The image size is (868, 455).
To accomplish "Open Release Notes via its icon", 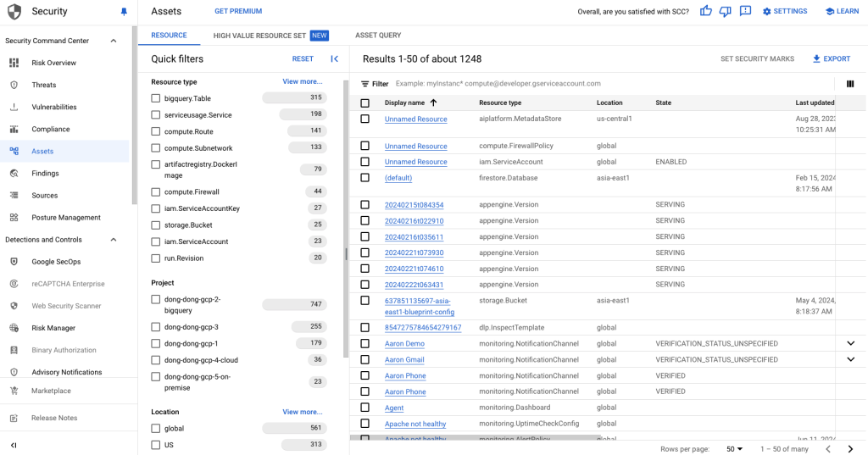I will pyautogui.click(x=14, y=418).
